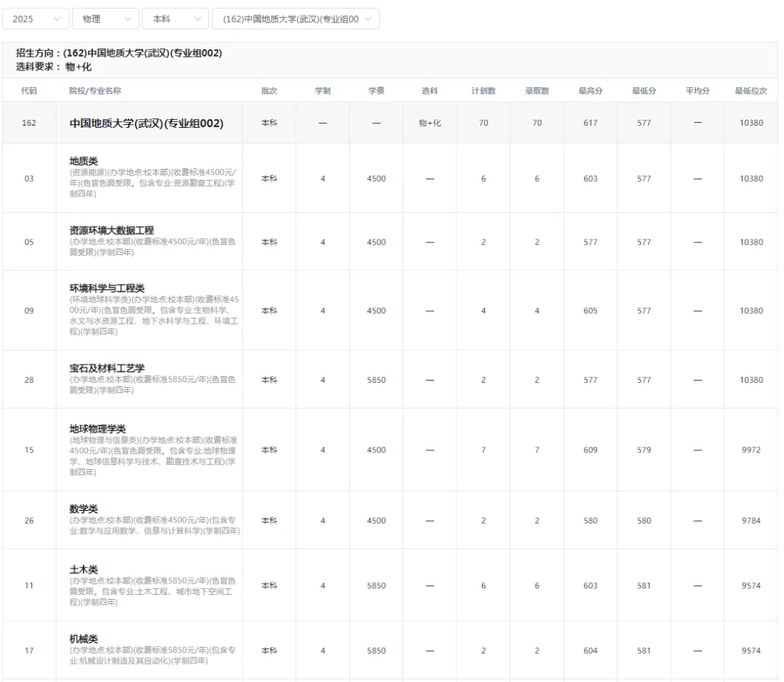Click the lowest score 579 cell
This screenshot has height=682, width=784.
coord(644,450)
